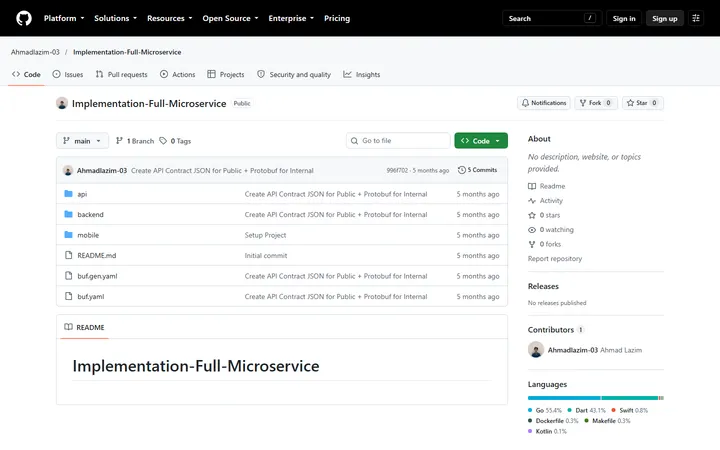Open the Setup Project commit message

coord(265,235)
